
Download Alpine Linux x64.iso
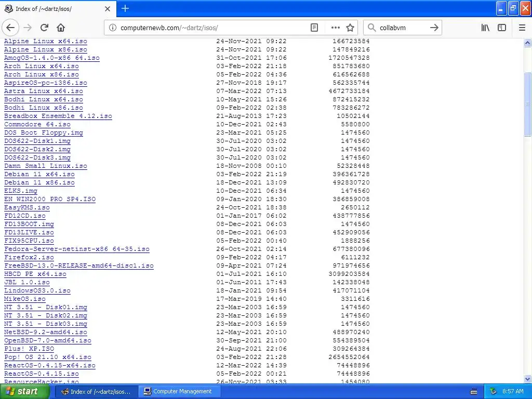point(46,41)
